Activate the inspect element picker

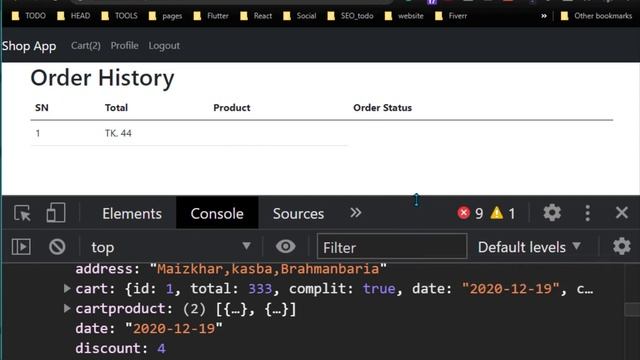pos(22,213)
